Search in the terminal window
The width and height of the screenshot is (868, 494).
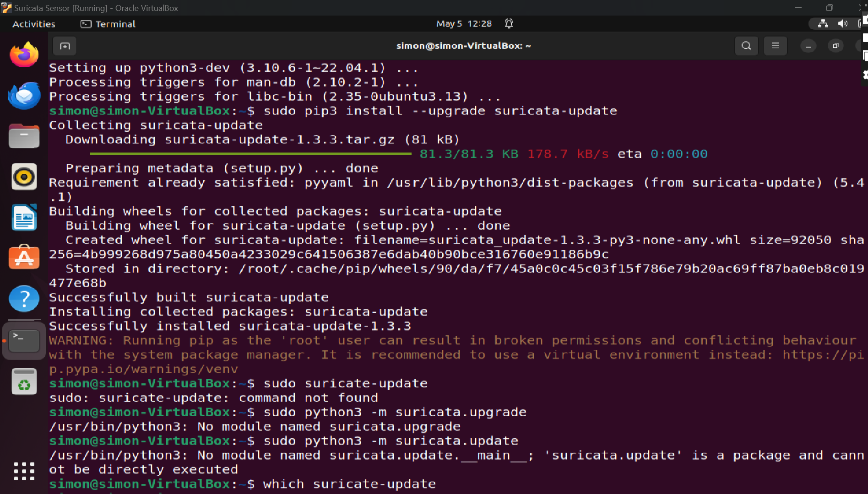[x=746, y=46]
